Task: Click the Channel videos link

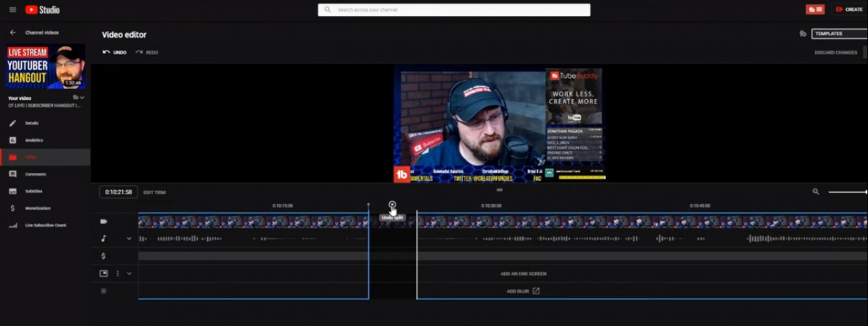Action: (42, 33)
